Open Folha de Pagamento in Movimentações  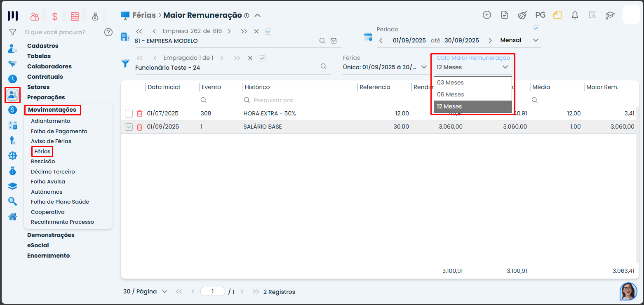pyautogui.click(x=59, y=131)
